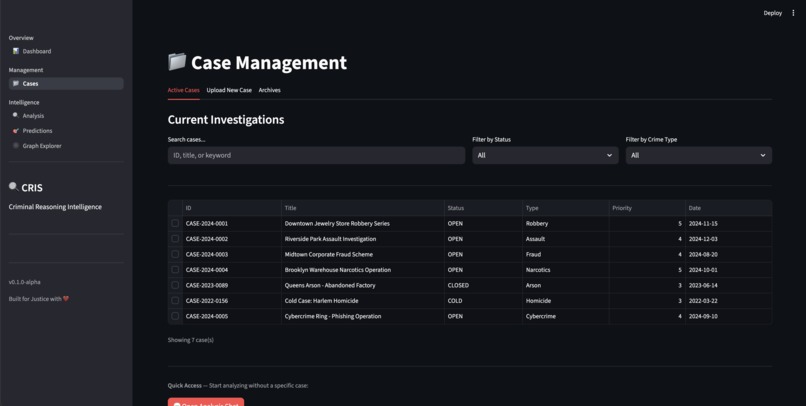
Task: Click the CASE-2024-0003 ID cell
Action: coord(232,254)
